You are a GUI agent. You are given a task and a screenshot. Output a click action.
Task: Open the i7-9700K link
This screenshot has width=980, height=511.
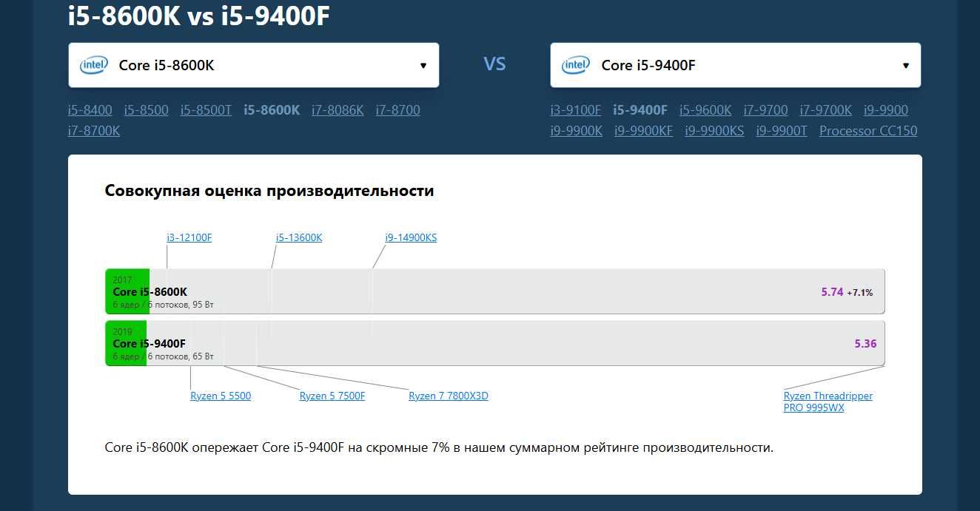[x=826, y=110]
